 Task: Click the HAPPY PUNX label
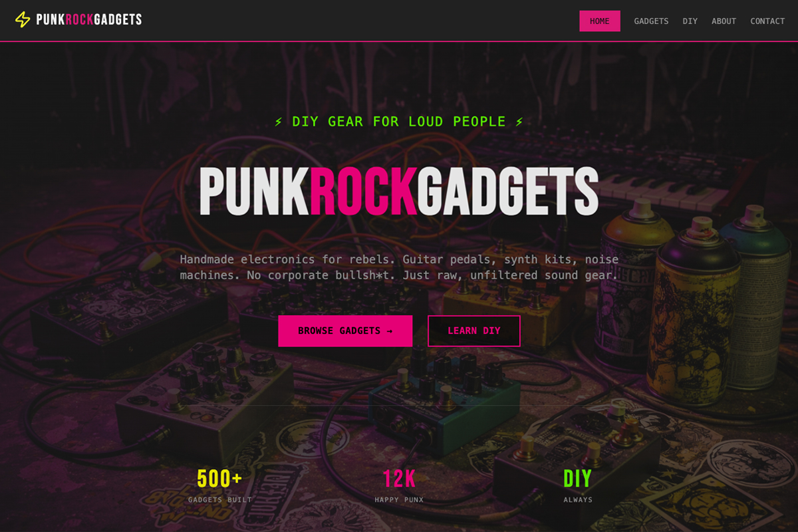pyautogui.click(x=399, y=500)
